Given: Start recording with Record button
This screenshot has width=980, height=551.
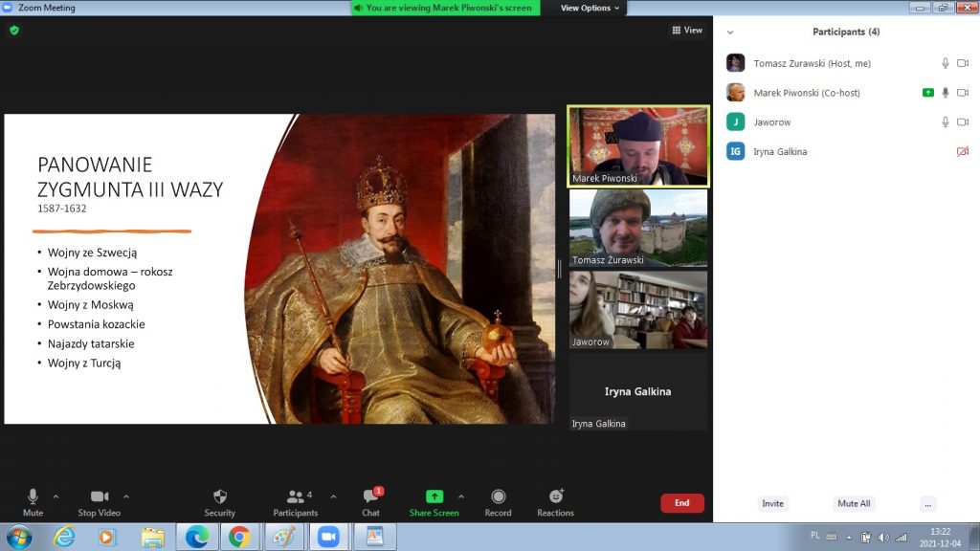Looking at the screenshot, I should (498, 501).
